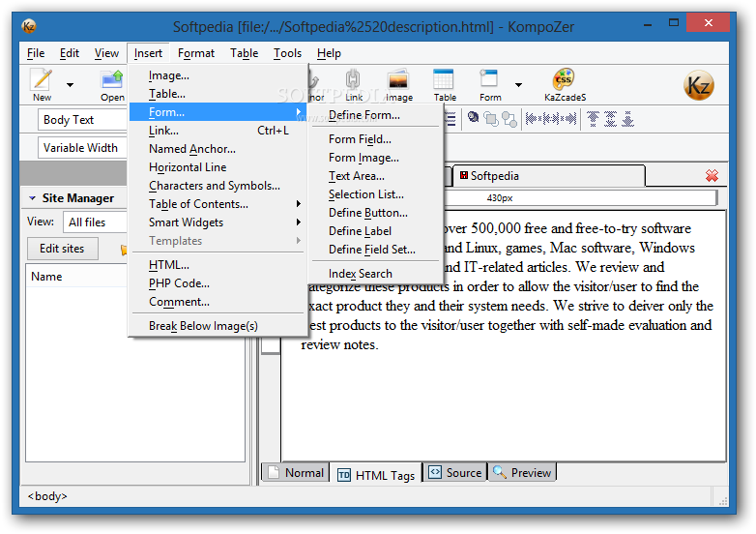Image resolution: width=756 pixels, height=534 pixels.
Task: Switch to the Normal view tab
Action: click(296, 472)
